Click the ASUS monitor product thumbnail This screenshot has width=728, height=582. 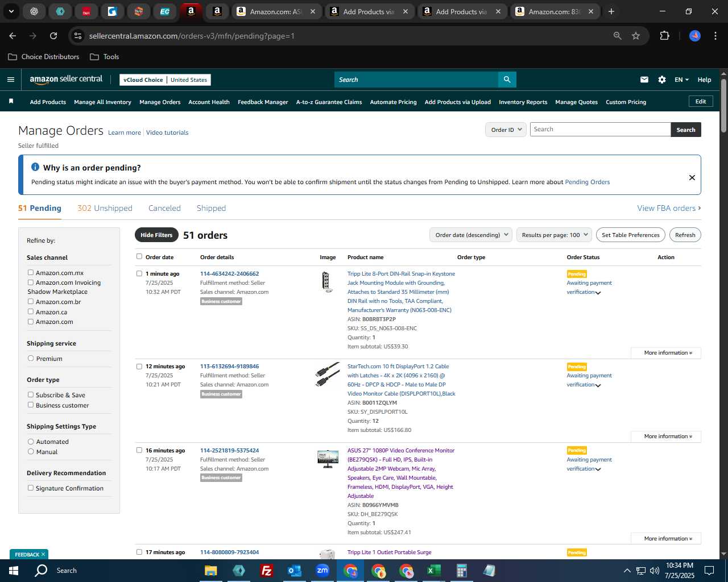(x=328, y=459)
